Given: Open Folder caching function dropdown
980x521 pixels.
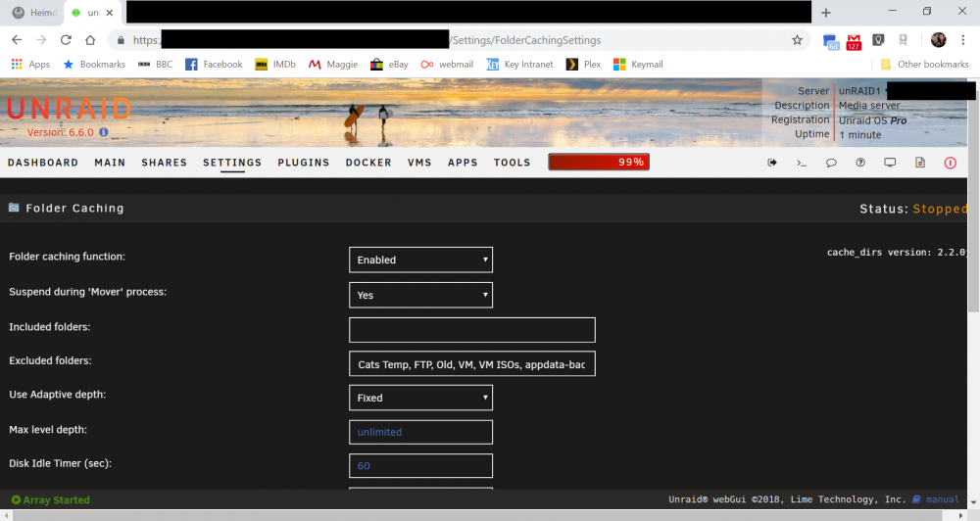Looking at the screenshot, I should [x=420, y=260].
